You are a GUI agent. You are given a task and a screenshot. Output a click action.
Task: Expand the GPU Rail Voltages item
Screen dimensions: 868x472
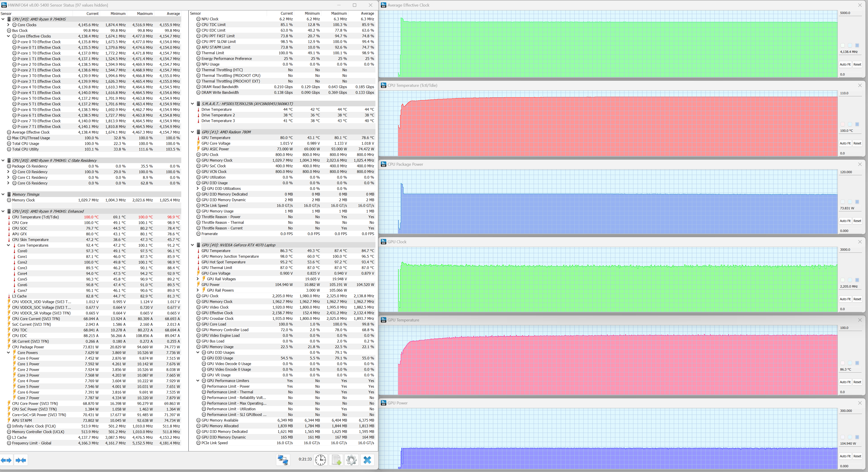point(198,279)
